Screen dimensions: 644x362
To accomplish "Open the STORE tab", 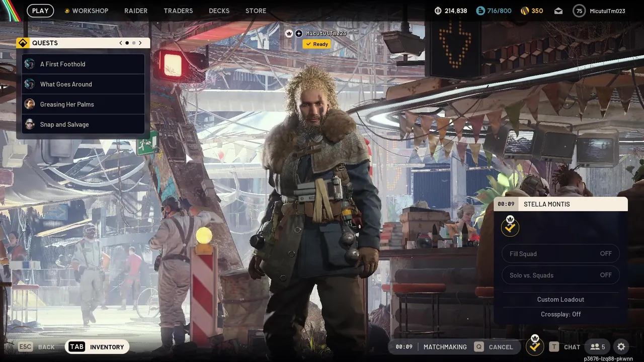I will tap(256, 11).
